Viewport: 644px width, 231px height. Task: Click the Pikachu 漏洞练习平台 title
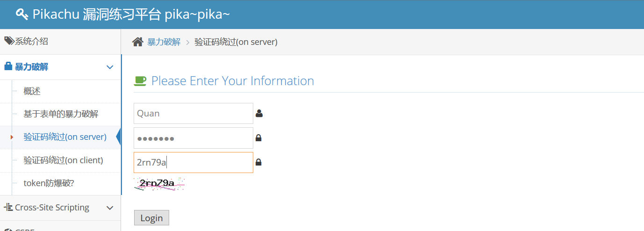tap(131, 14)
